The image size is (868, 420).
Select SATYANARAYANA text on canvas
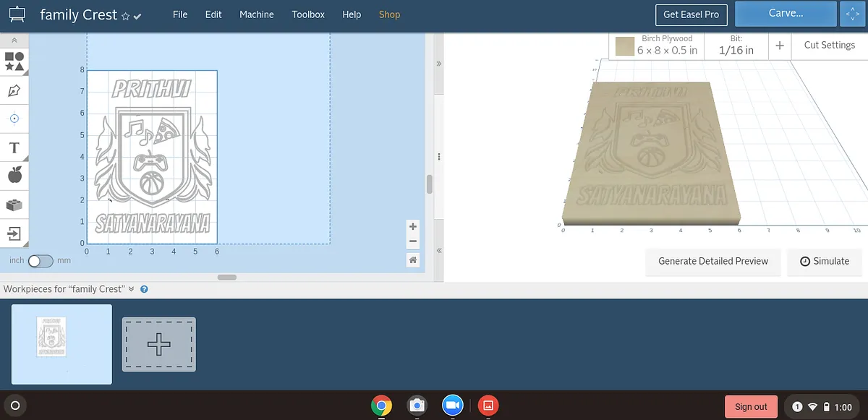coord(153,223)
